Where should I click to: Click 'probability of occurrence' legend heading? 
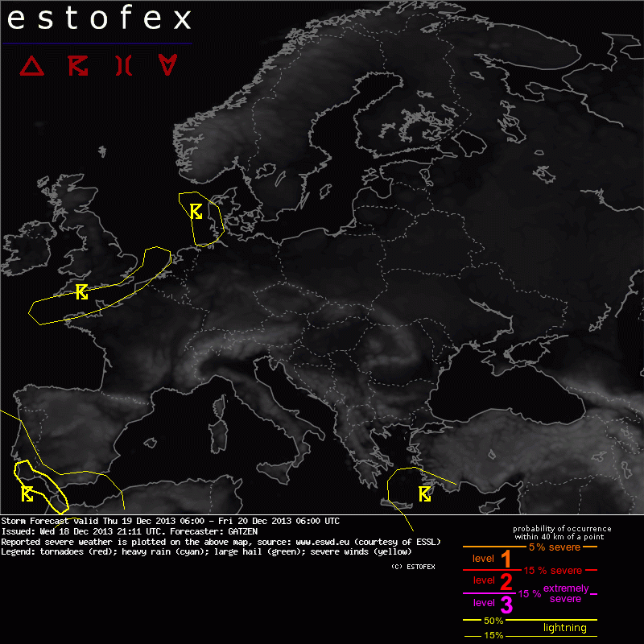click(562, 529)
